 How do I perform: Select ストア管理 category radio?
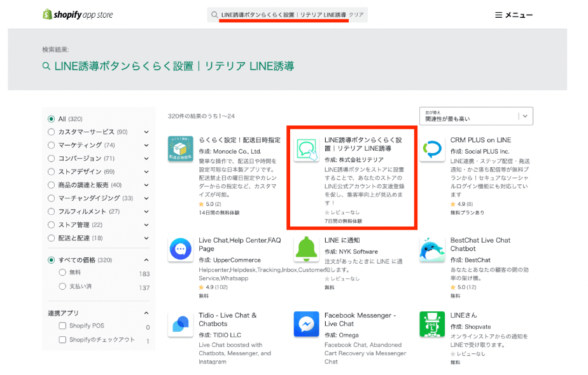52,225
